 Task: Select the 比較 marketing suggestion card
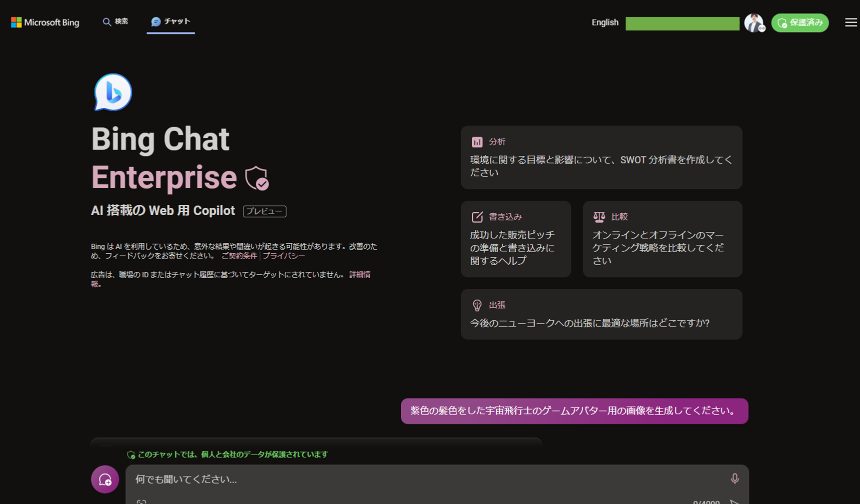(x=662, y=239)
